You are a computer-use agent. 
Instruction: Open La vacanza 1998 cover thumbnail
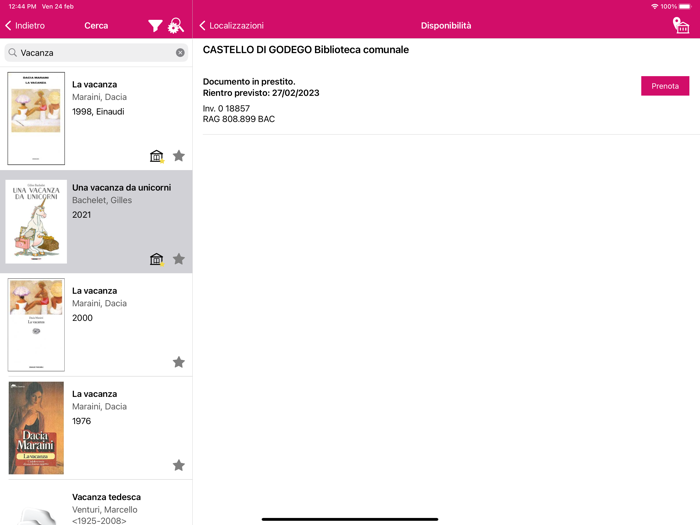click(x=36, y=118)
